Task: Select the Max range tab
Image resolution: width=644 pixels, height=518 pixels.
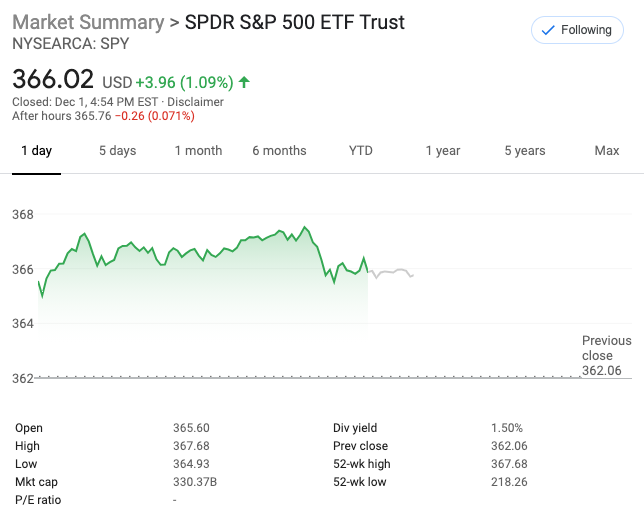Action: point(606,151)
